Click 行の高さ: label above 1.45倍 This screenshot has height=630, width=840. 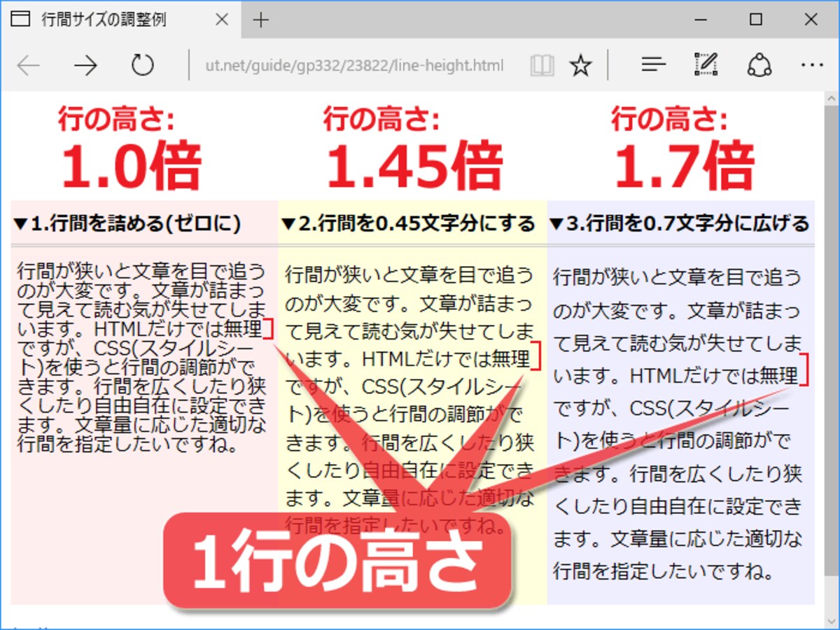pos(381,120)
